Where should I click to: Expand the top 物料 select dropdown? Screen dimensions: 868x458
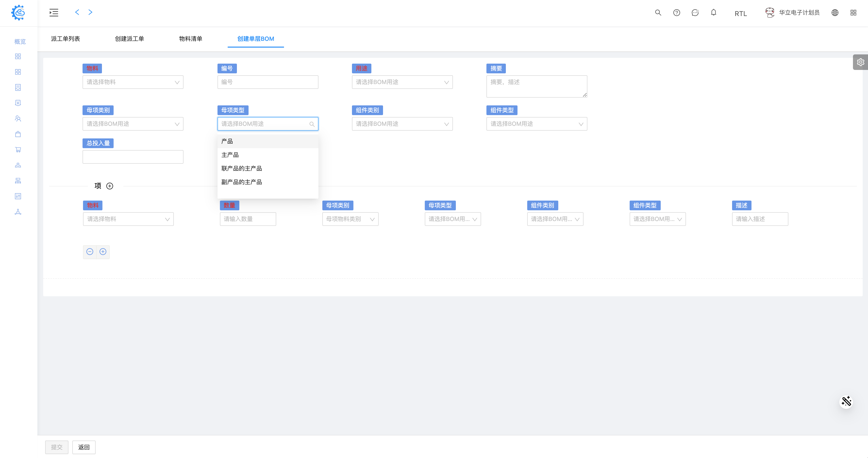click(x=133, y=82)
